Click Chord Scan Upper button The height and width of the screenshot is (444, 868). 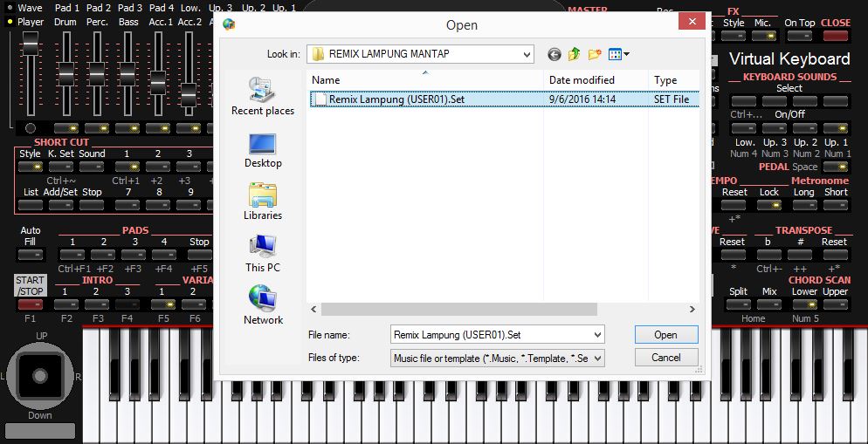coord(836,304)
